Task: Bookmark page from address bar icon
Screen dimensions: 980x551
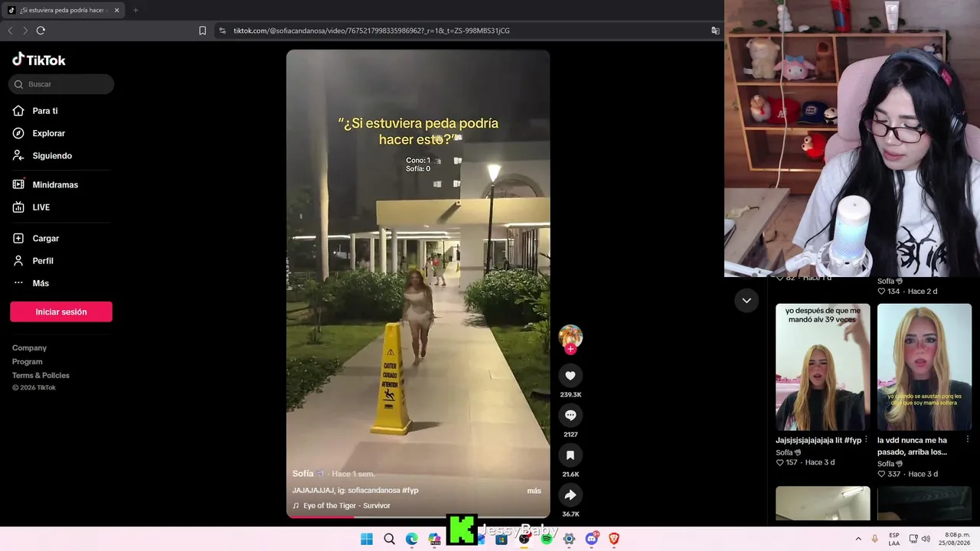Action: (x=202, y=31)
